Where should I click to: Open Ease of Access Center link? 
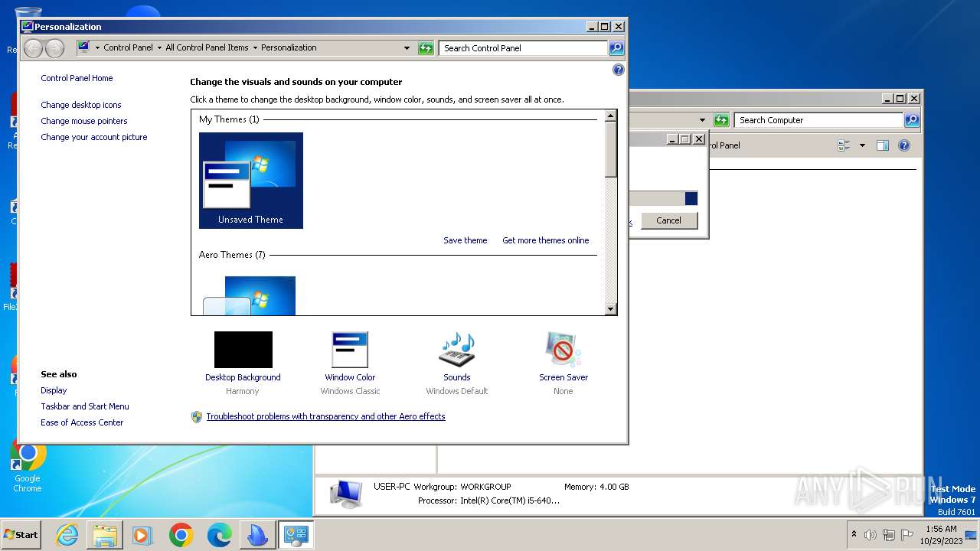[82, 422]
